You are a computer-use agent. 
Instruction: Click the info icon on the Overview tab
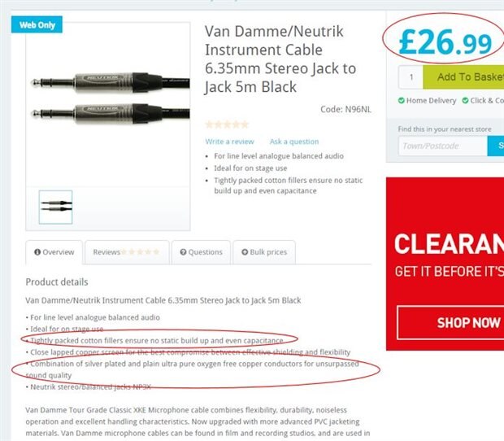[x=37, y=252]
